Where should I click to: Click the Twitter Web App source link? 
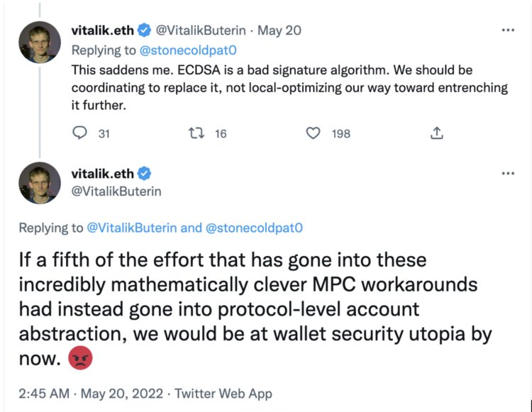click(223, 394)
